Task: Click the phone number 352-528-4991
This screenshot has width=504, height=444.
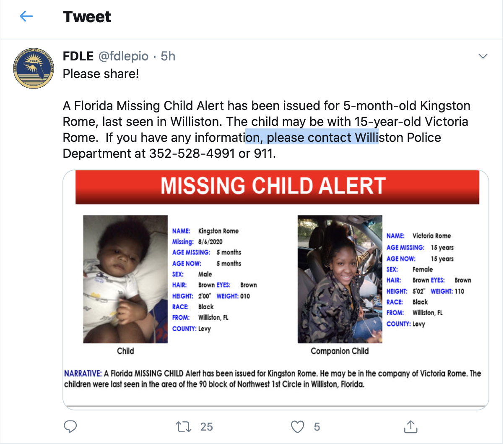Action: (192, 154)
